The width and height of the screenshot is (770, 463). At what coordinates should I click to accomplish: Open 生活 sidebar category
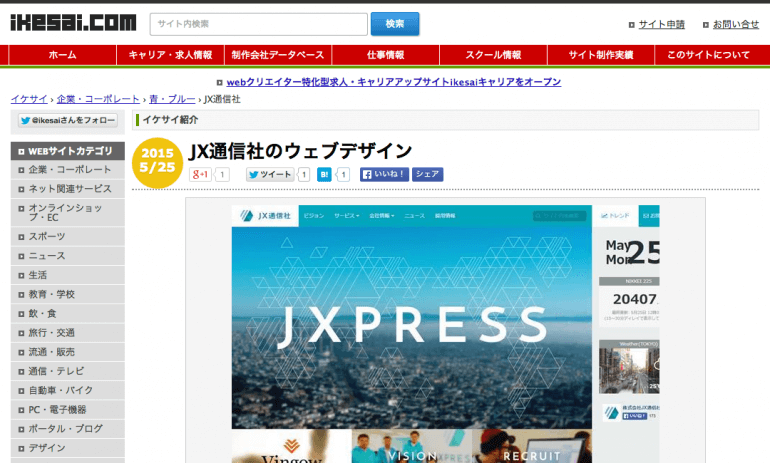[68, 275]
